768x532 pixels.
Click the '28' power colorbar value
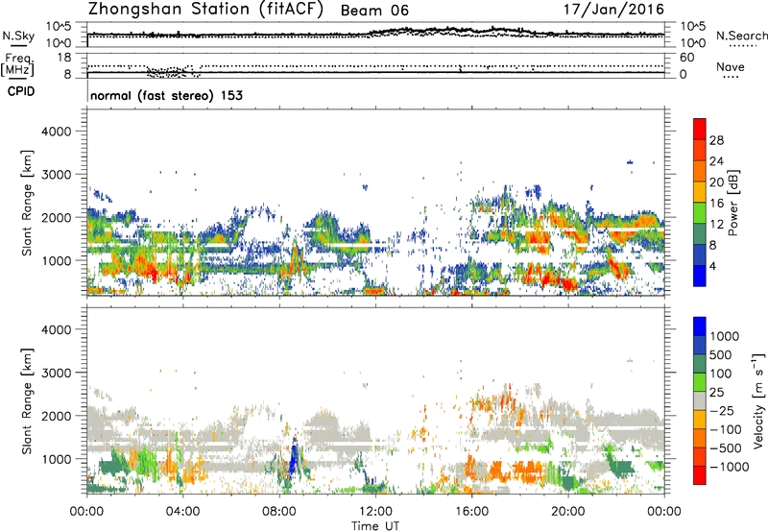(716, 140)
